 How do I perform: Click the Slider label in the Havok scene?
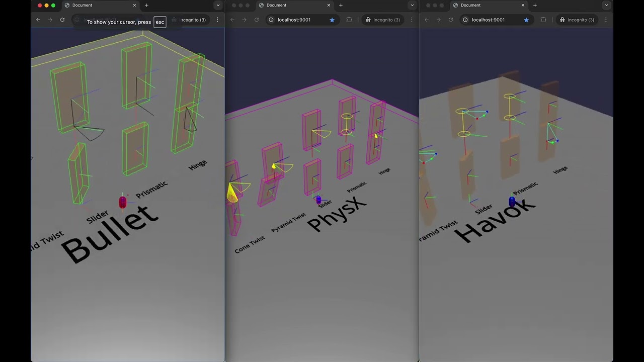(x=484, y=209)
